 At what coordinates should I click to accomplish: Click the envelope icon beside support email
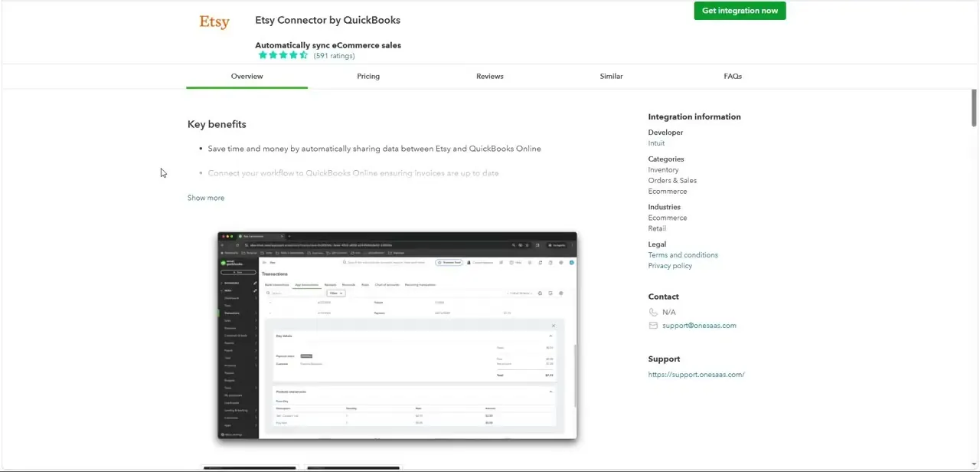click(653, 326)
